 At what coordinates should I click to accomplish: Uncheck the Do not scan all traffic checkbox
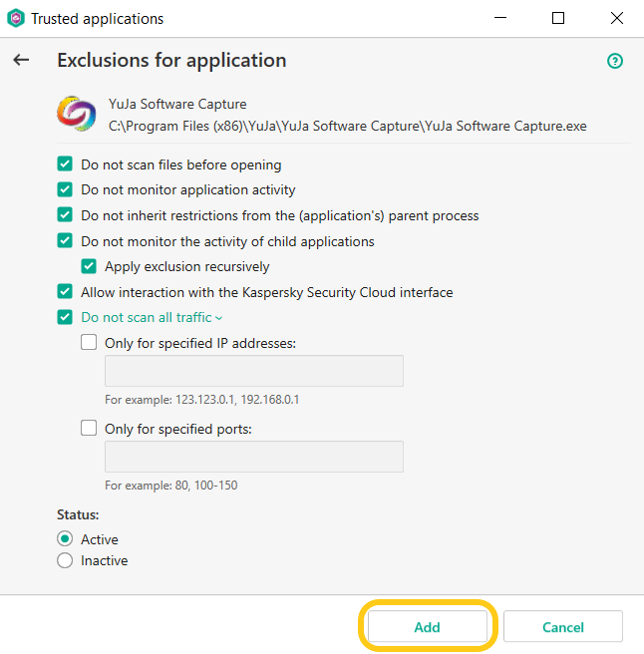[x=65, y=317]
